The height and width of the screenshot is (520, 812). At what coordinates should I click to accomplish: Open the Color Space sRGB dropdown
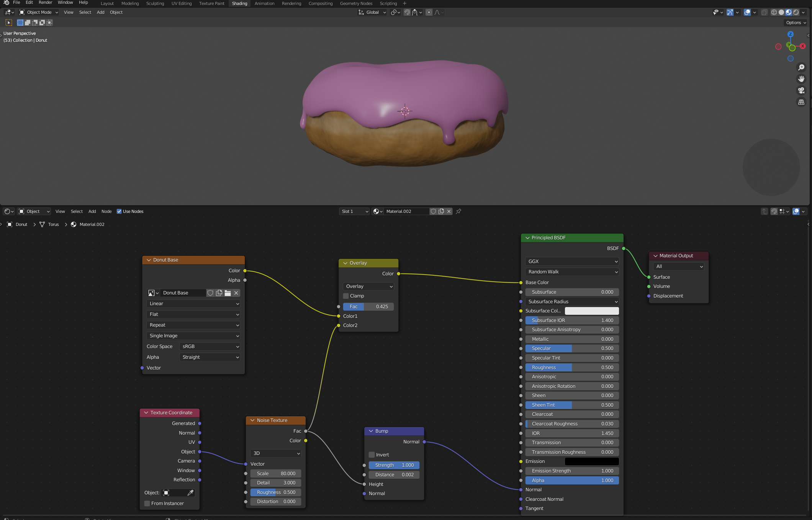click(210, 346)
